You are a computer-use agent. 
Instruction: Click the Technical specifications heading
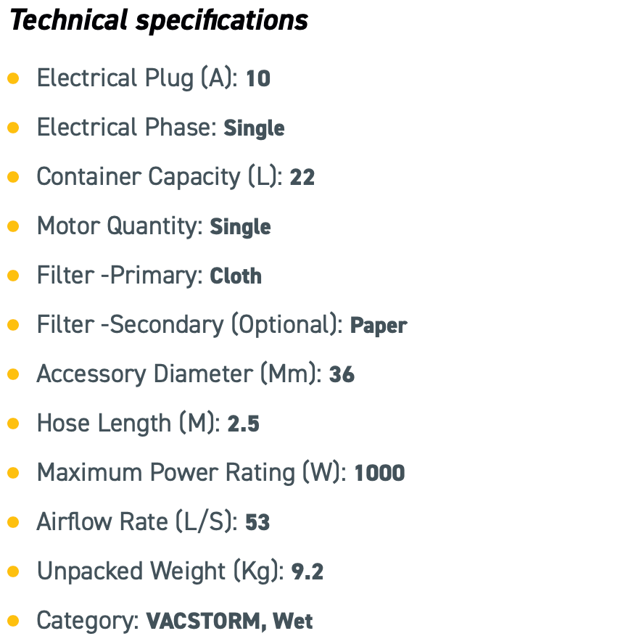(160, 20)
